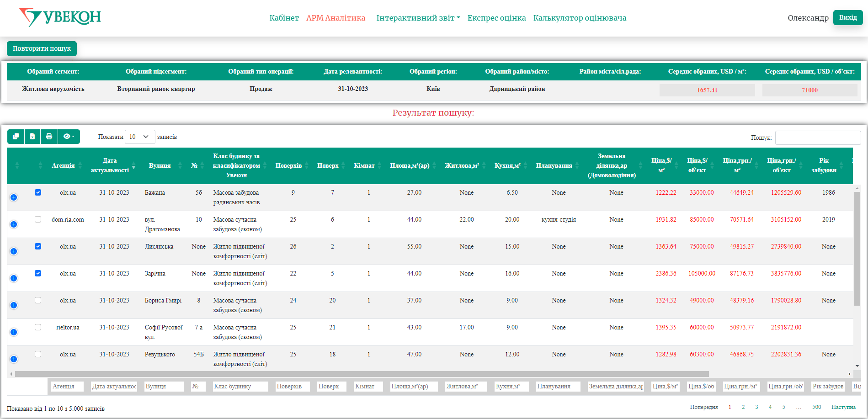Expand row details for Ревуцького listing
868x419 pixels.
pyautogui.click(x=14, y=359)
